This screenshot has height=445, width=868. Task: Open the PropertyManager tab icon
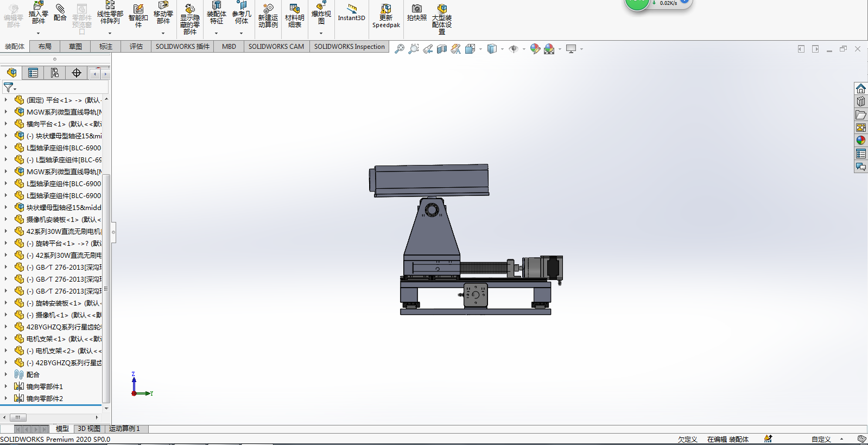(33, 73)
